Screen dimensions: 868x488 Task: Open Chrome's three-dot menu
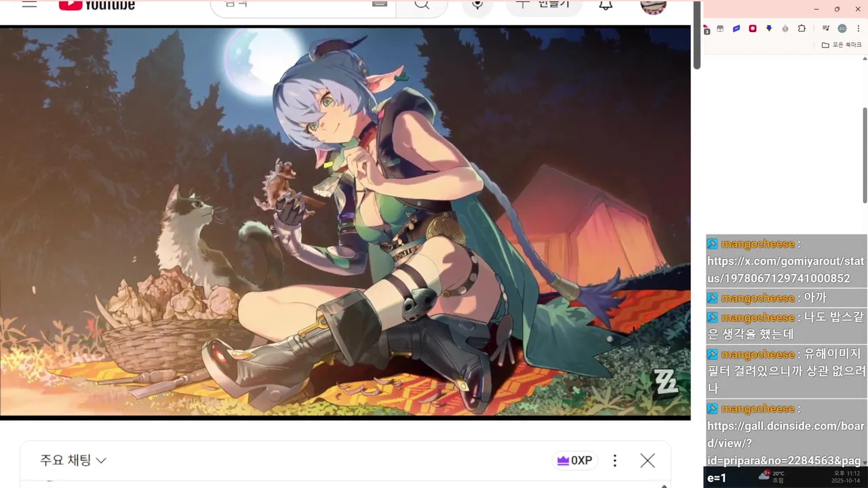click(859, 28)
